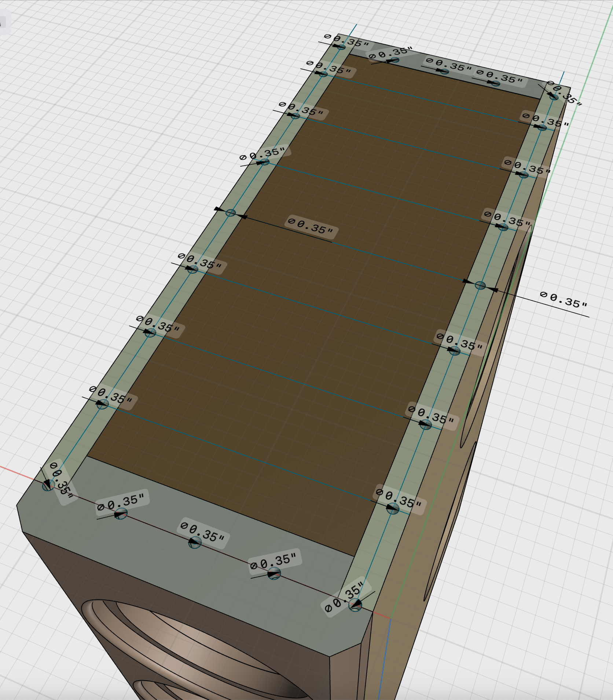Select the ⌀0.35" dimension outside the model over the grid
Viewport: 613px width, 700px height.
pos(564,299)
